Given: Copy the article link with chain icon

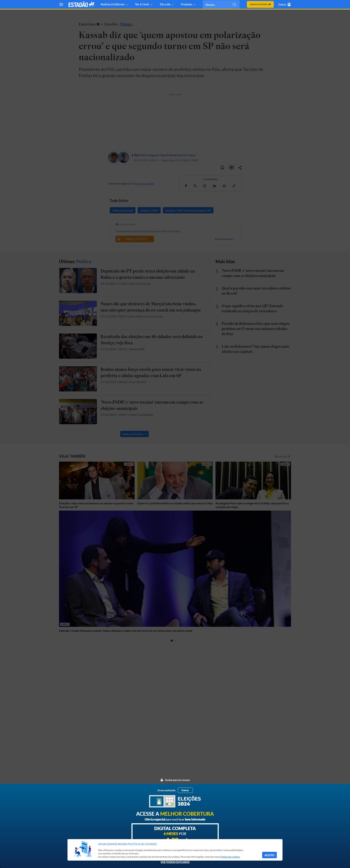Looking at the screenshot, I should click(234, 186).
